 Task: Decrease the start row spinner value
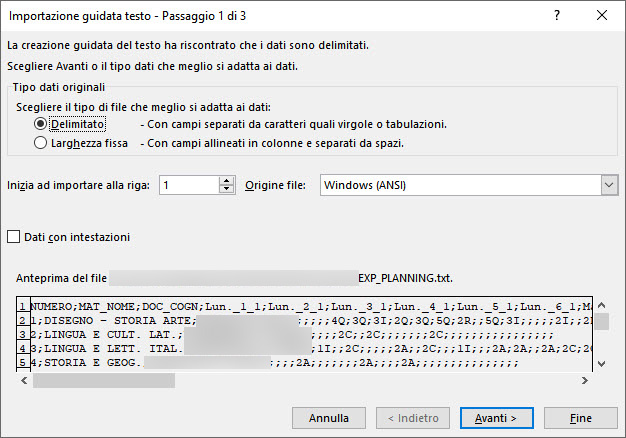[226, 189]
